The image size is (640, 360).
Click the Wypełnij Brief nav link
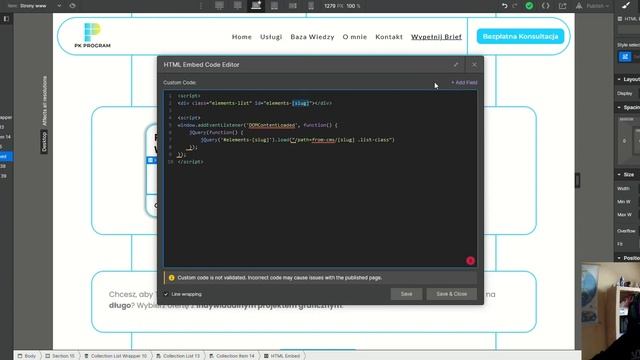point(436,37)
